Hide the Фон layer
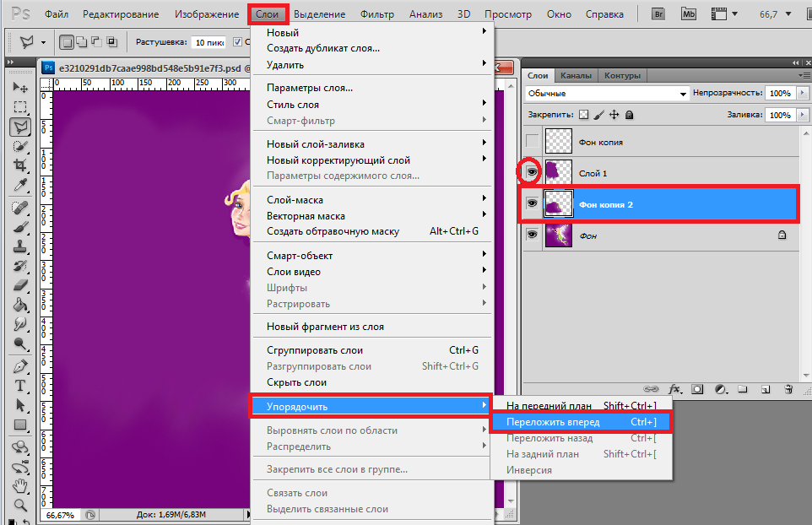The width and height of the screenshot is (812, 525). (x=532, y=235)
